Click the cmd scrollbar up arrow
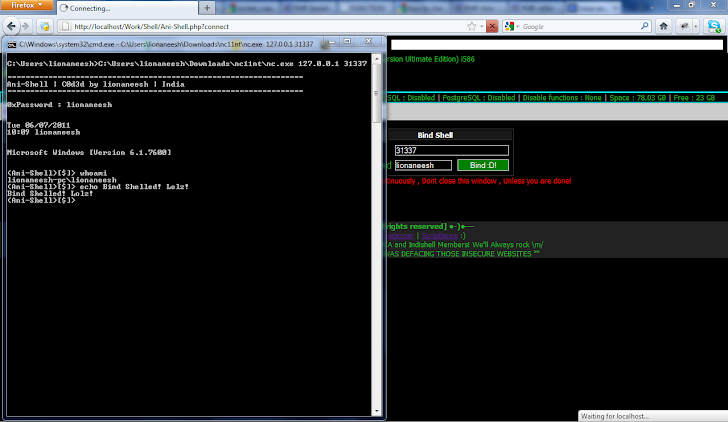Image resolution: width=728 pixels, height=422 pixels. [377, 59]
